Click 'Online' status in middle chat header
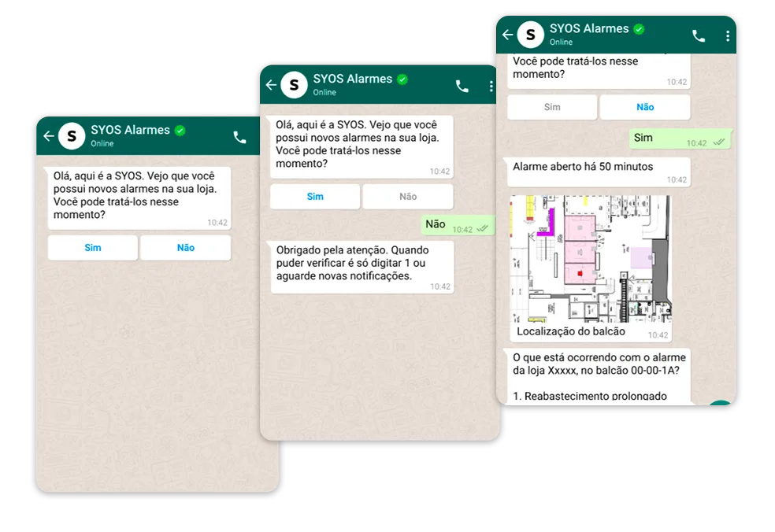 (x=324, y=92)
